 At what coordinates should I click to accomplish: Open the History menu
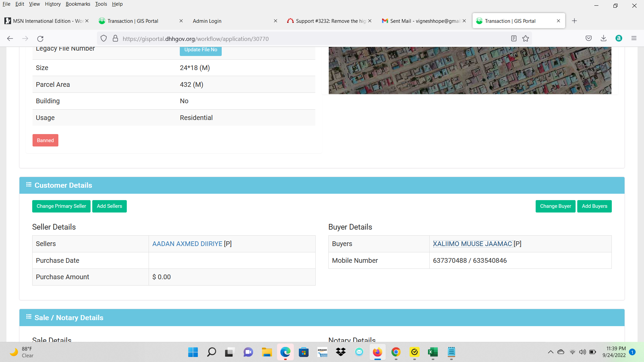53,4
